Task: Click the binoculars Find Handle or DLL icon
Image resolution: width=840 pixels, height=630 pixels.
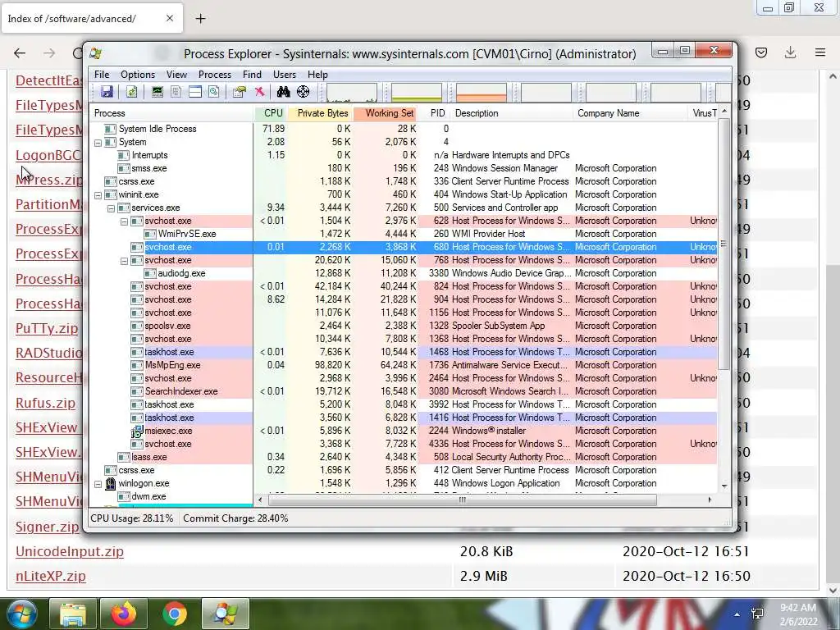Action: pos(283,92)
